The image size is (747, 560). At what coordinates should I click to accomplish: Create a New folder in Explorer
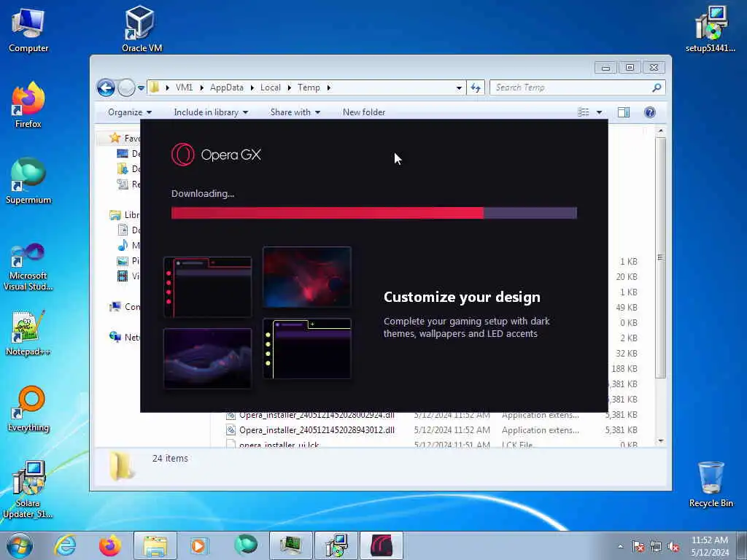click(x=364, y=112)
